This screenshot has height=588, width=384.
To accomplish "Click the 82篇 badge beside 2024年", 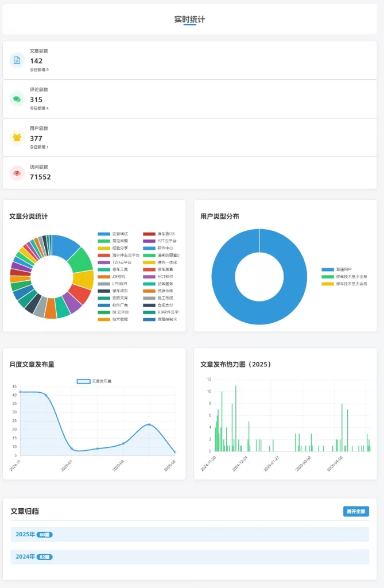I will [44, 556].
